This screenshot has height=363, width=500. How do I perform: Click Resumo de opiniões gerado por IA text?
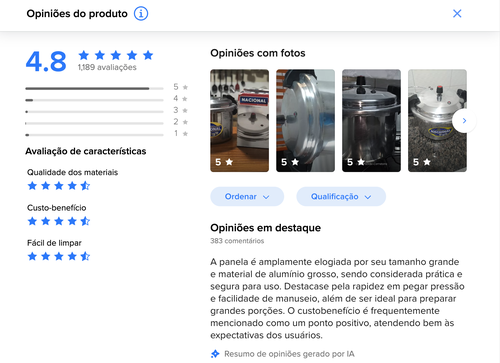click(x=289, y=354)
